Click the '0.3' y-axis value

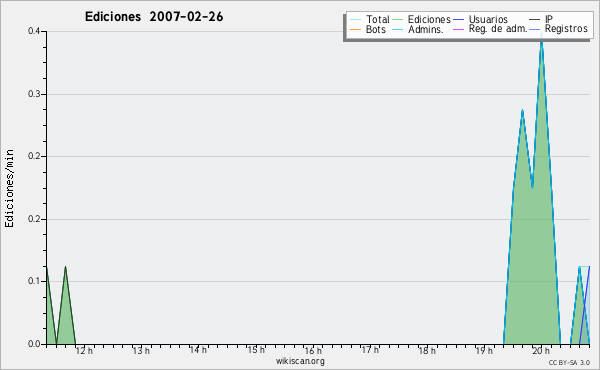pyautogui.click(x=34, y=94)
